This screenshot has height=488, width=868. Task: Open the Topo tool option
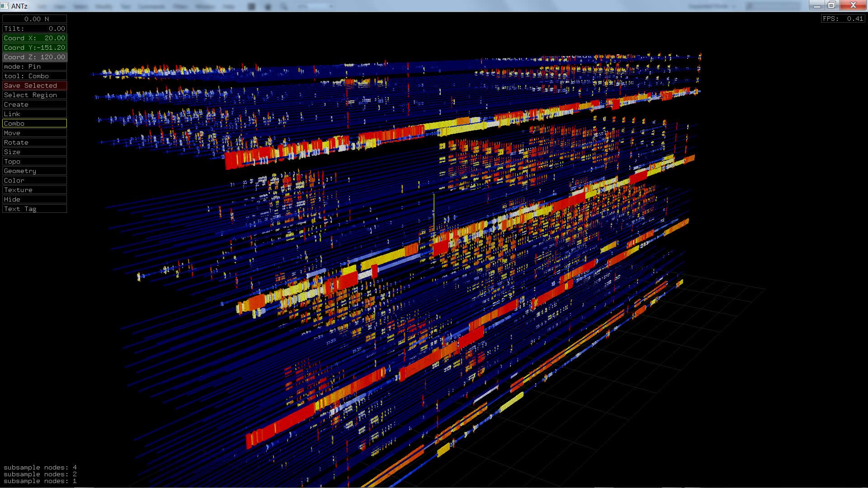pos(34,161)
